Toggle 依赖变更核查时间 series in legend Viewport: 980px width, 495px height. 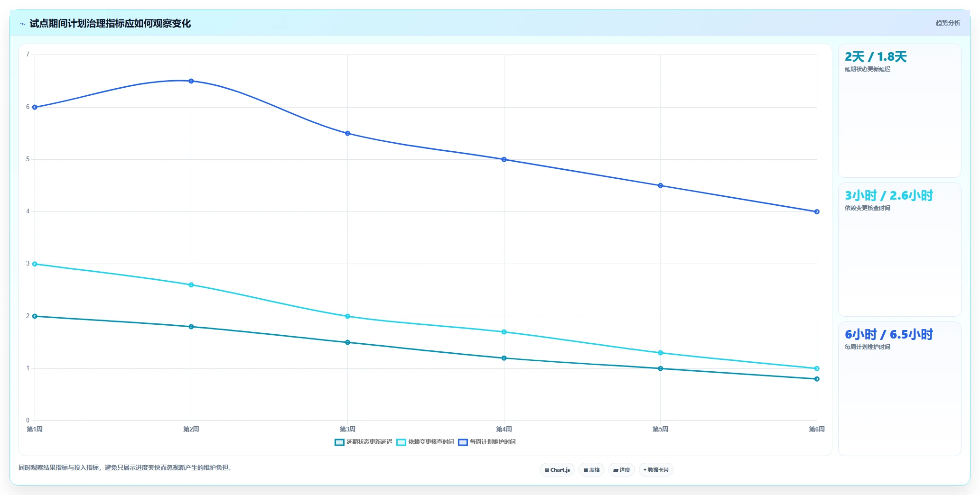tap(425, 442)
